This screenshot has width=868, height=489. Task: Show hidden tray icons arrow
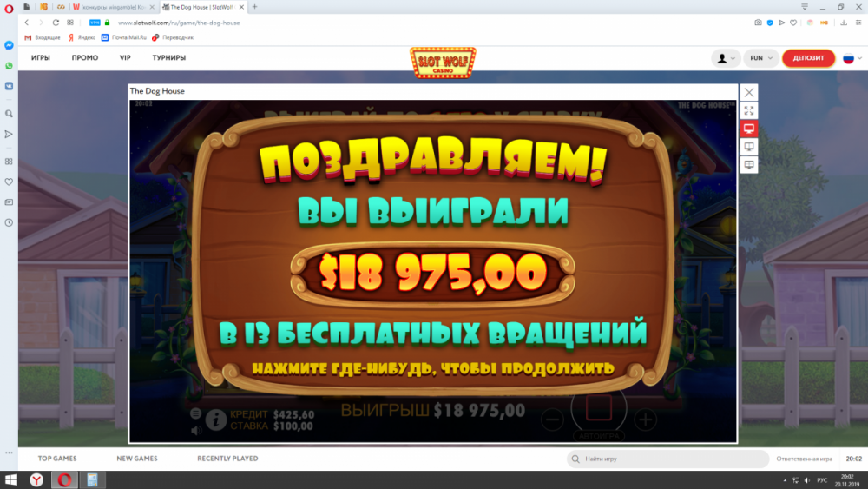point(785,480)
